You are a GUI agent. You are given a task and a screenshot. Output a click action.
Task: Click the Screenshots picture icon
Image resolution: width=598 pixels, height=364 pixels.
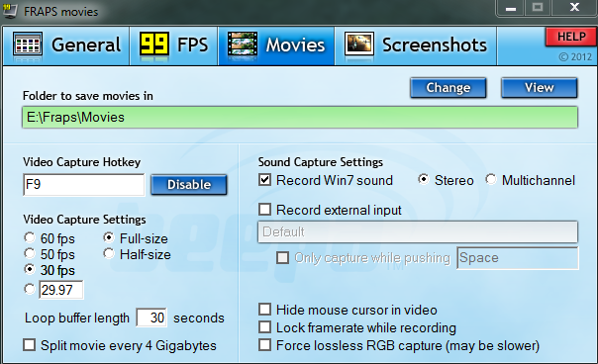358,45
